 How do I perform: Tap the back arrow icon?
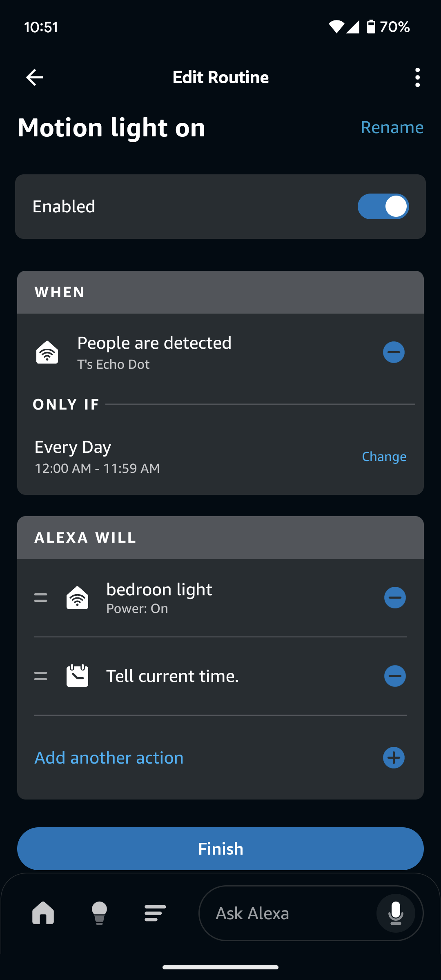(x=35, y=78)
